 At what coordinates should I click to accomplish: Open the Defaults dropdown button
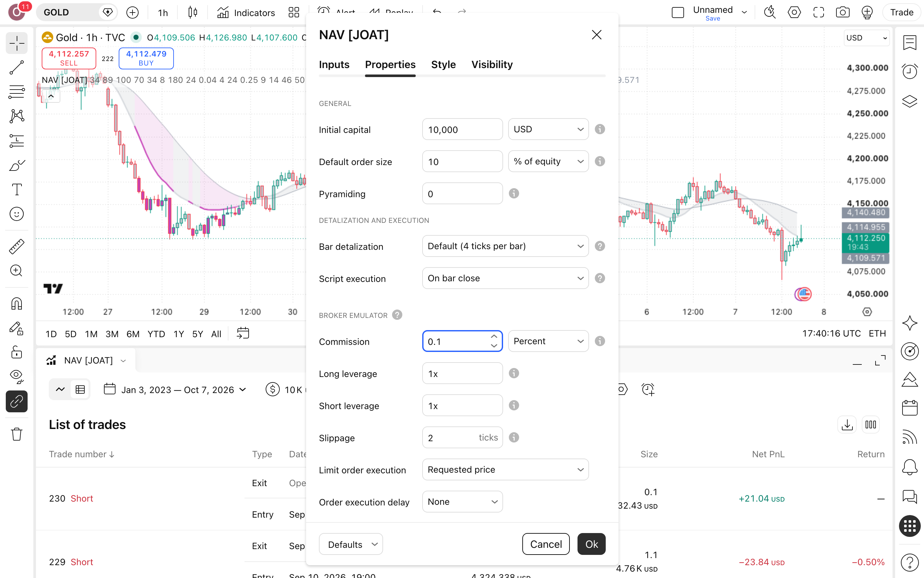(351, 544)
